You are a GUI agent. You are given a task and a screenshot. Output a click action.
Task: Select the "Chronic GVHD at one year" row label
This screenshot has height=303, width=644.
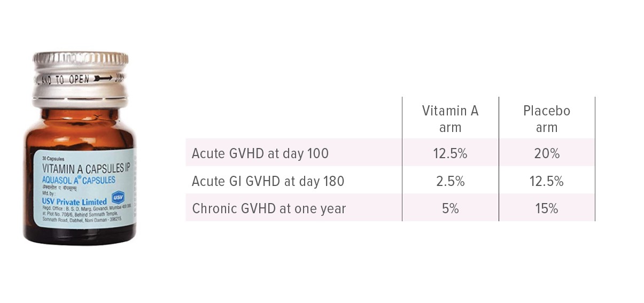pos(269,209)
